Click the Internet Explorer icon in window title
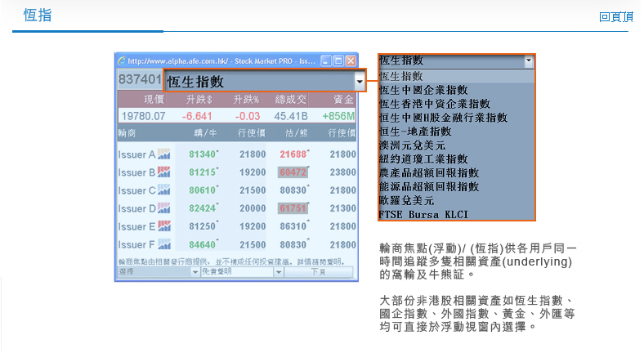Viewport: 644px width, 353px height. (x=122, y=60)
